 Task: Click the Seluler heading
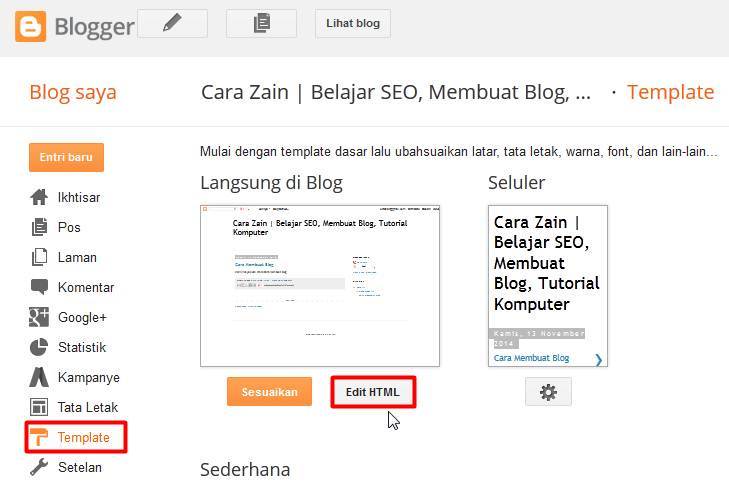coord(517,183)
